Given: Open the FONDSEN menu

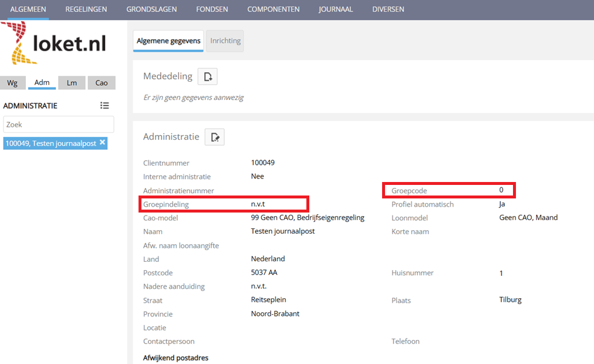Looking at the screenshot, I should tap(212, 9).
